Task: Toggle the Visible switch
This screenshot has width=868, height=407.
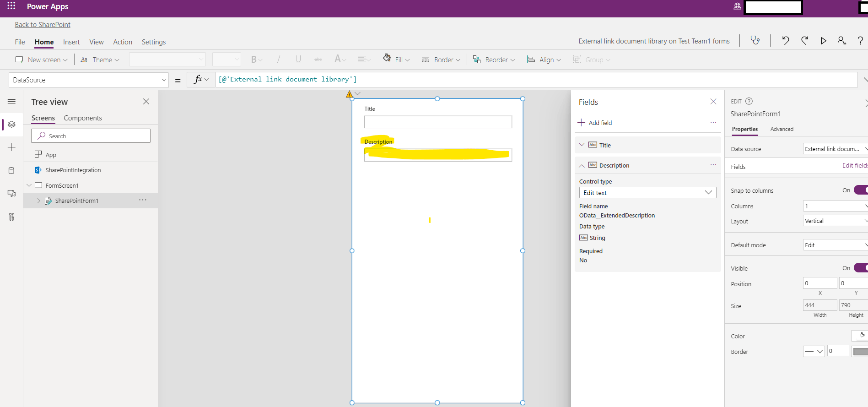Action: 861,268
